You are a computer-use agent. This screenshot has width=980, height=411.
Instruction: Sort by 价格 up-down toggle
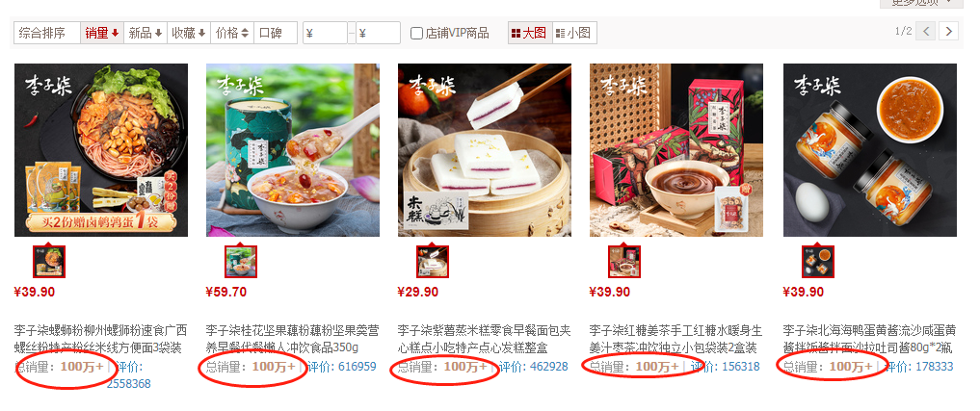coord(232,33)
